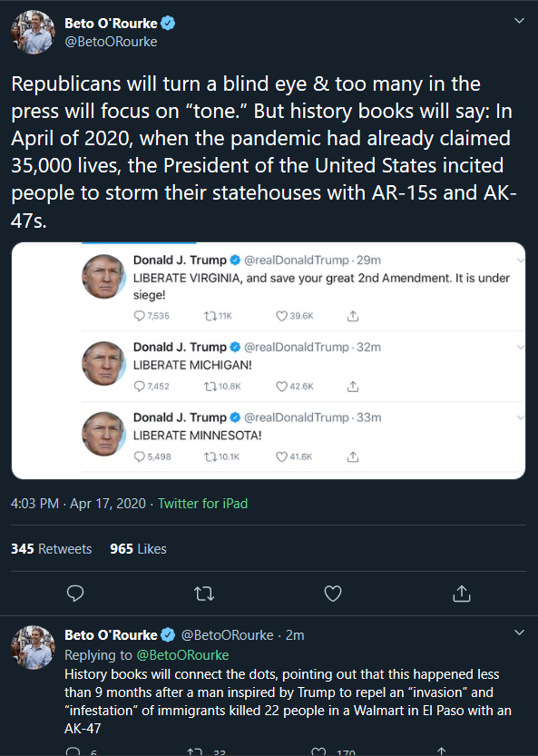The width and height of the screenshot is (538, 756).
Task: View the 965 Likes list
Action: [x=138, y=549]
